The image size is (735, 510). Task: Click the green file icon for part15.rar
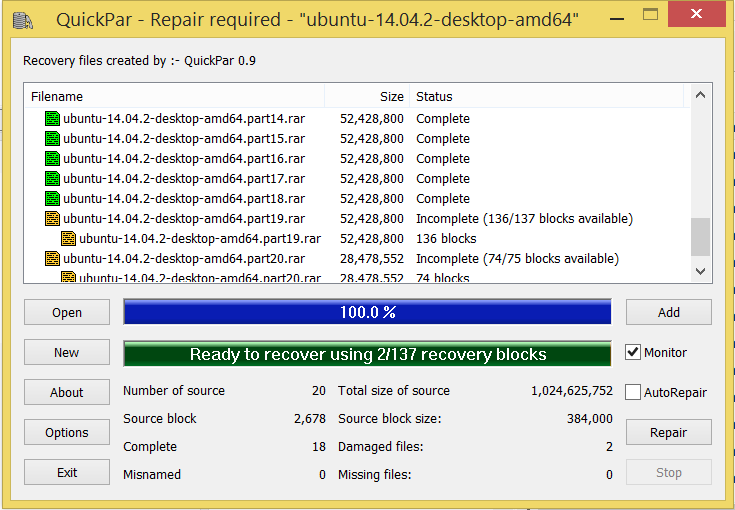point(52,139)
